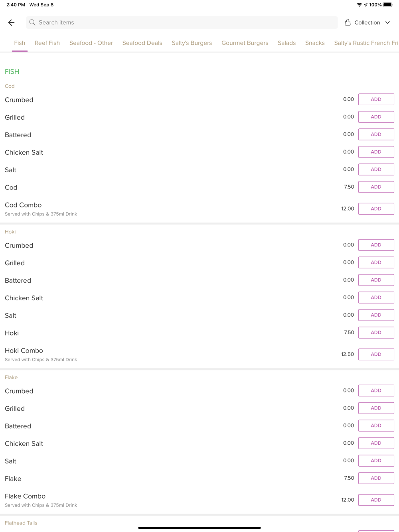Select the Gourmet Burgers tab

(245, 43)
